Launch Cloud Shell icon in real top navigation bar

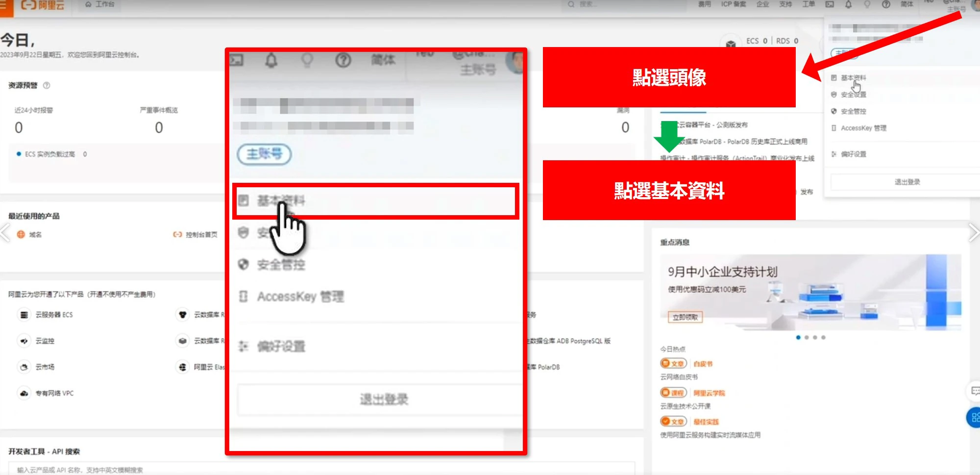pos(830,4)
